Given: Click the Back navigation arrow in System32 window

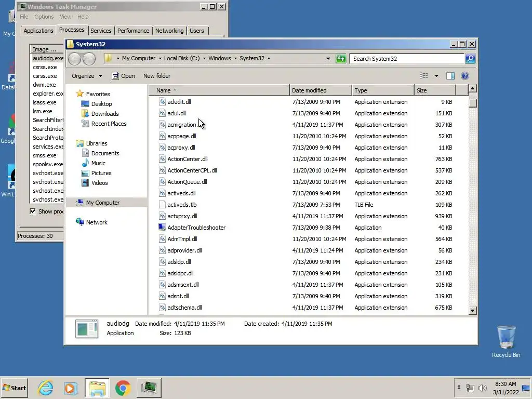Looking at the screenshot, I should (75, 59).
